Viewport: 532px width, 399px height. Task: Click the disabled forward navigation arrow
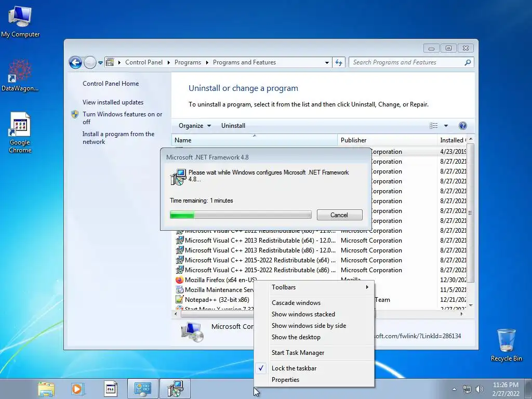[x=90, y=62]
